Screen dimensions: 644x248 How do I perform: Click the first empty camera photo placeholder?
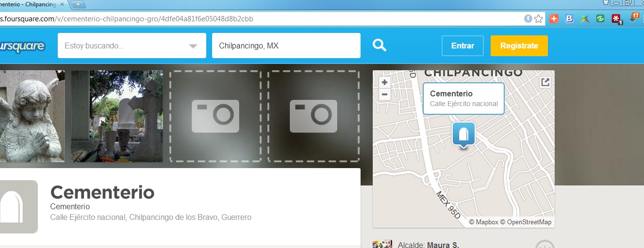(215, 116)
